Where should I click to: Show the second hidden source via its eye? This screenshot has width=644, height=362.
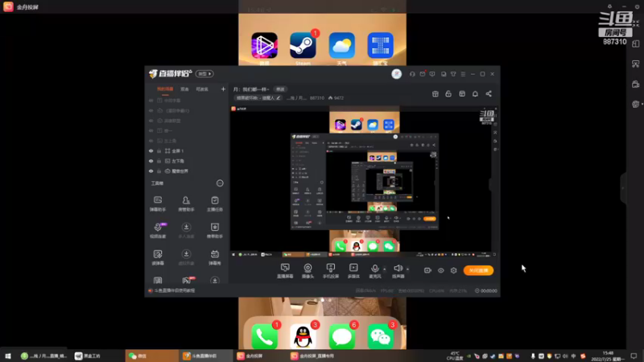(x=151, y=110)
